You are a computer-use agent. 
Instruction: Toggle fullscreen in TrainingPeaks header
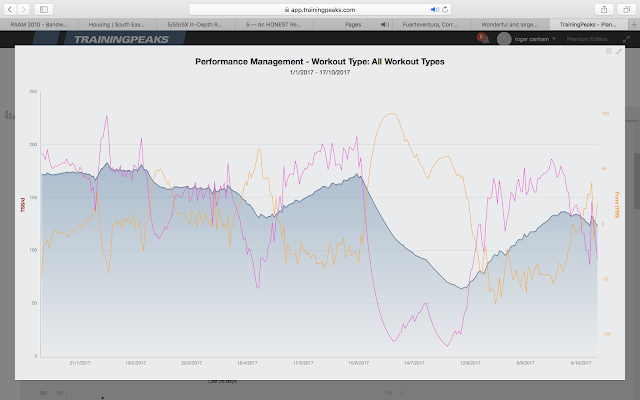(627, 39)
